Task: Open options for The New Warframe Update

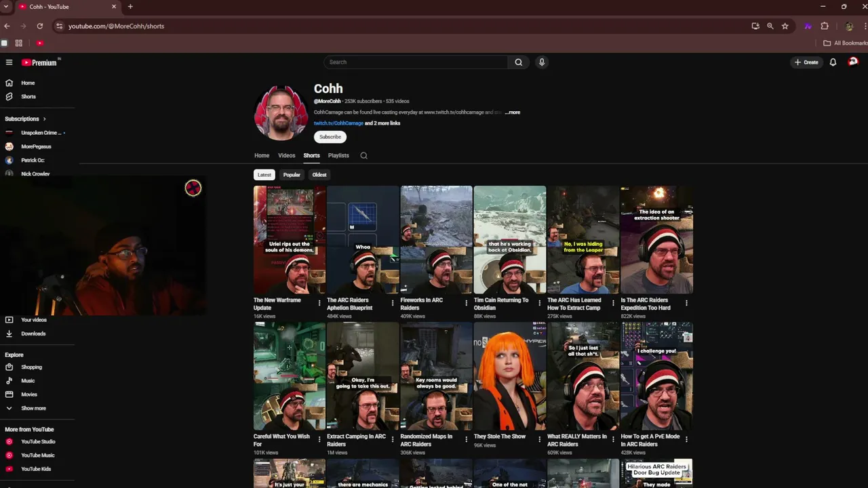Action: (x=319, y=304)
